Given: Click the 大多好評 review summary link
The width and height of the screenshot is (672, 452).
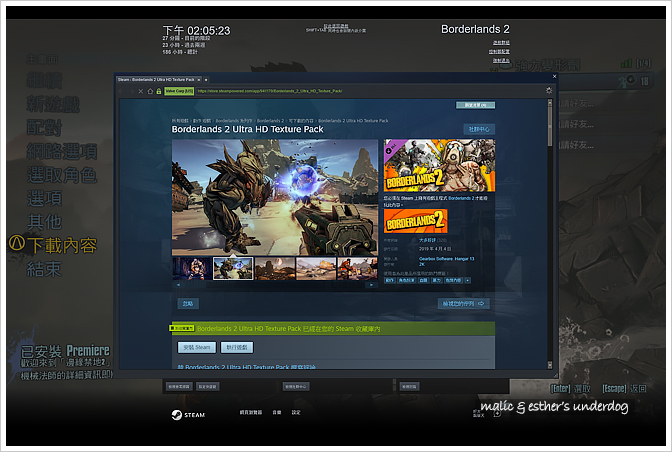Looking at the screenshot, I should [x=427, y=240].
